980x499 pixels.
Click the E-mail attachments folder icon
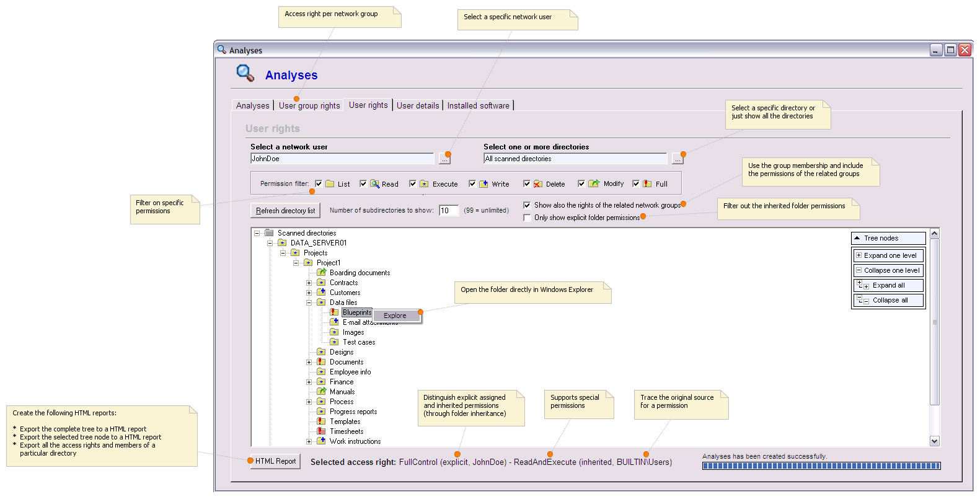(334, 322)
